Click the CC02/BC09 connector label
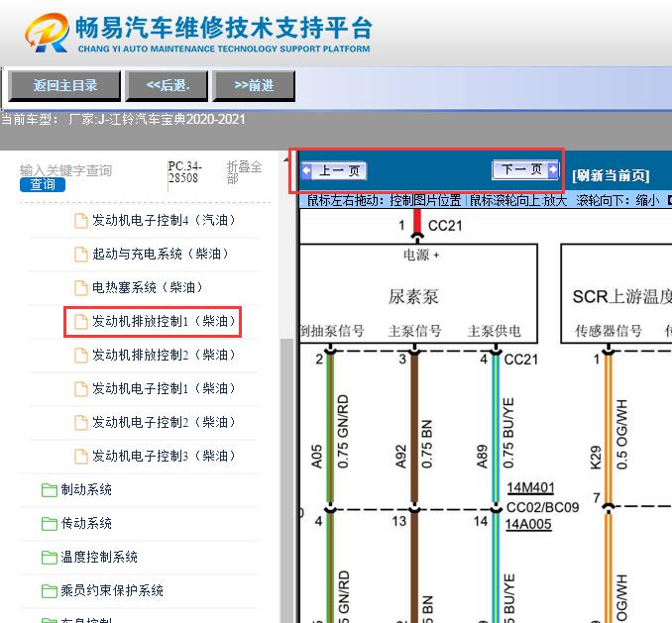This screenshot has width=672, height=623. point(542,507)
